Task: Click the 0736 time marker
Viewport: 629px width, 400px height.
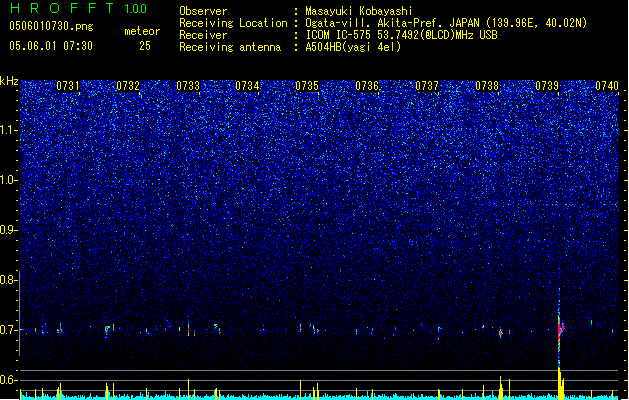Action: pos(367,86)
